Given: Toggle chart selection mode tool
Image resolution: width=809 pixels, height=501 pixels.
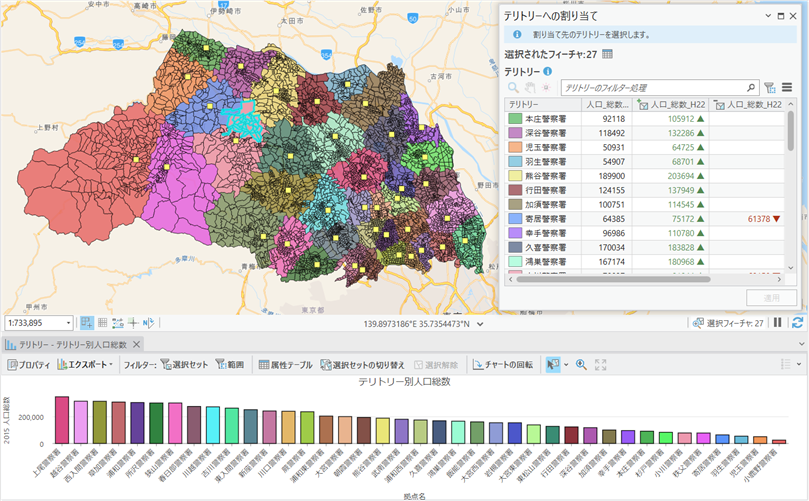Looking at the screenshot, I should (552, 365).
